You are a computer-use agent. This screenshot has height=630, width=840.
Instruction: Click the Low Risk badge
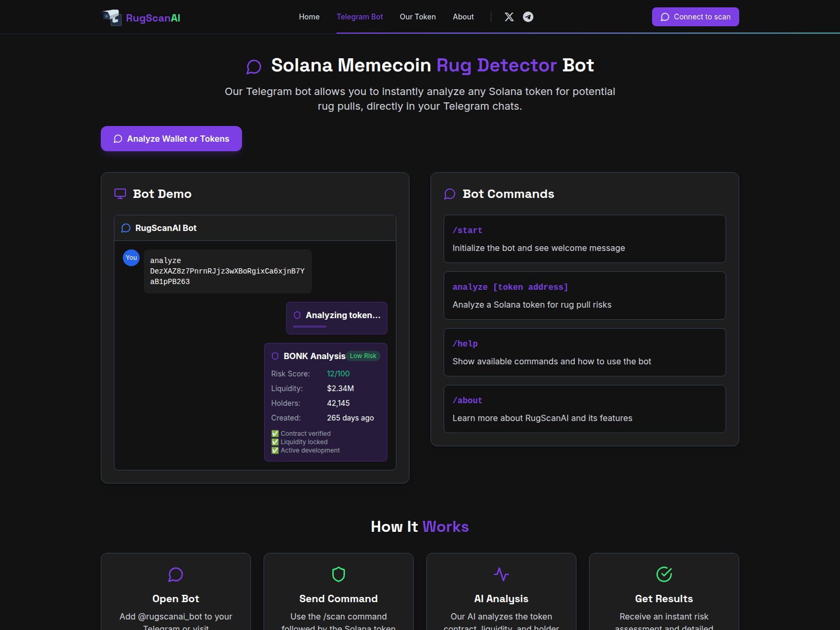(363, 356)
